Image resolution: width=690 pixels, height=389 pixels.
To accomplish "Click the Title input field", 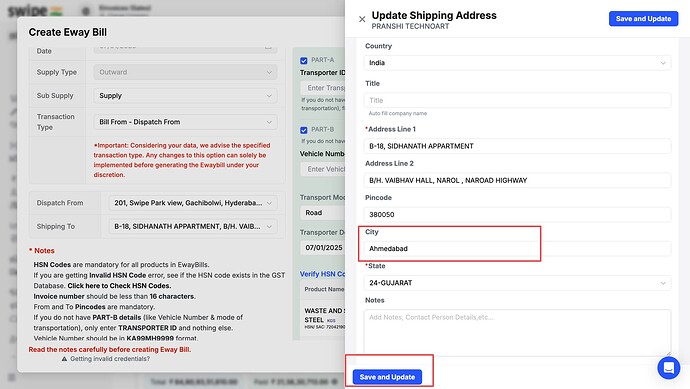I will click(x=517, y=100).
